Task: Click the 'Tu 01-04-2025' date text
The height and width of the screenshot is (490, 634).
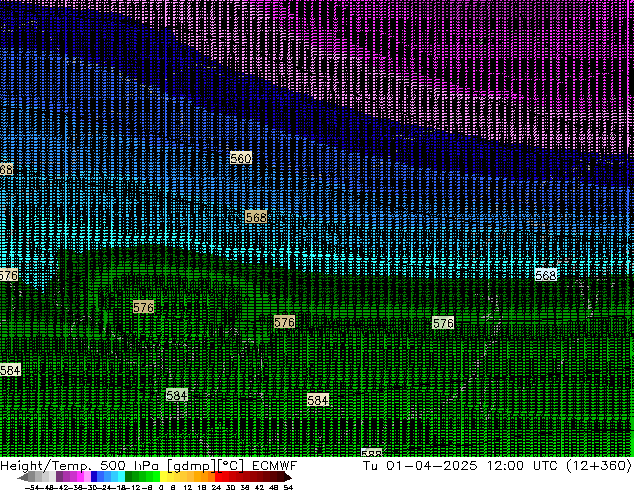Action: [420, 466]
